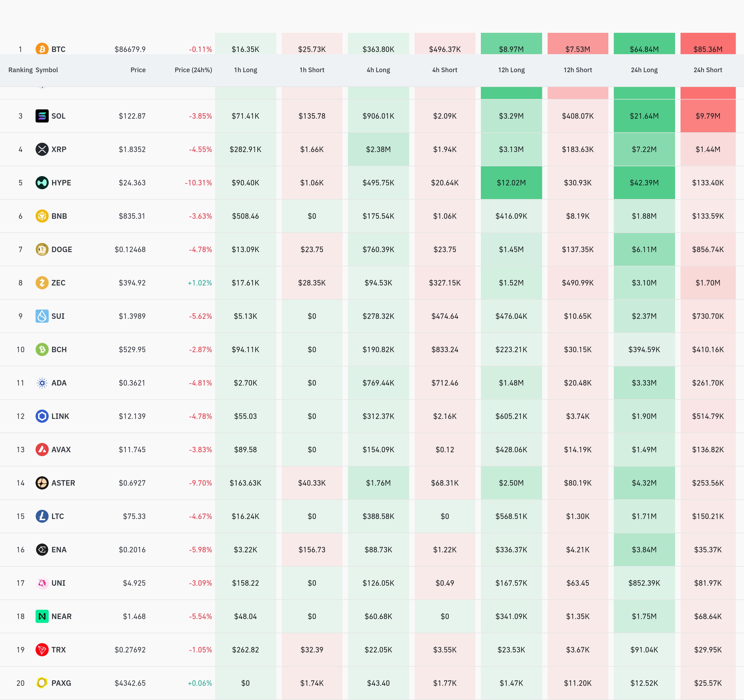Image resolution: width=744 pixels, height=700 pixels.
Task: Click the Zcash (ZEC) coin icon
Action: (42, 282)
